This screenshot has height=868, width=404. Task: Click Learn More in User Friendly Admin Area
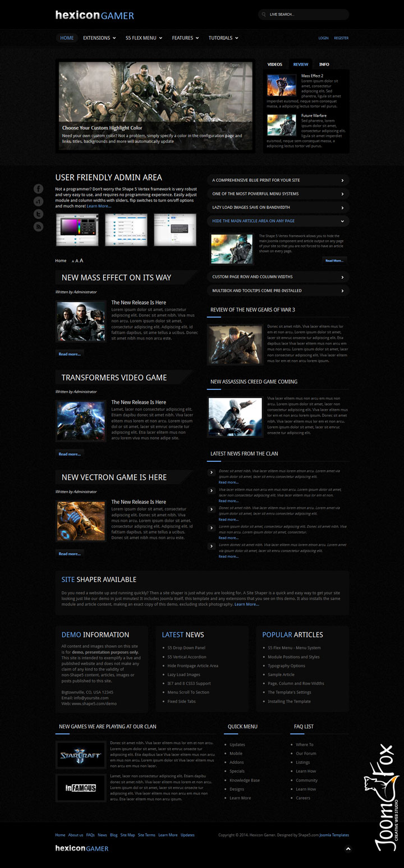point(99,206)
